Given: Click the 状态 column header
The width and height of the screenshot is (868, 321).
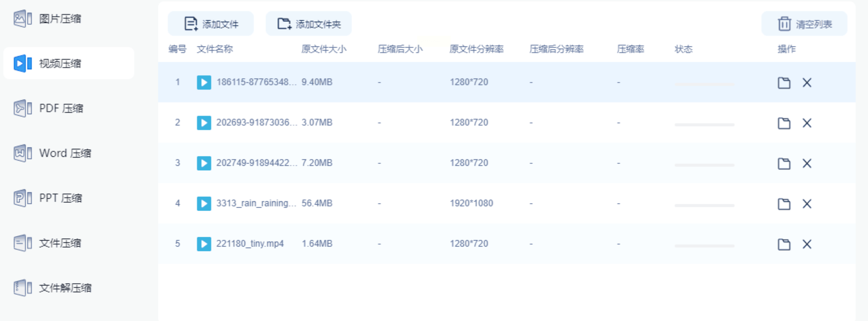Looking at the screenshot, I should point(683,49).
